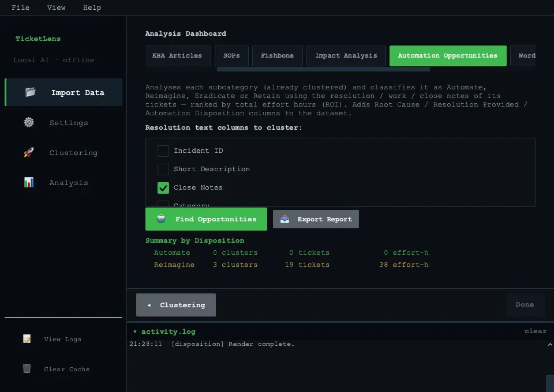Click the 'Local AI · offline' status text

[x=54, y=60]
